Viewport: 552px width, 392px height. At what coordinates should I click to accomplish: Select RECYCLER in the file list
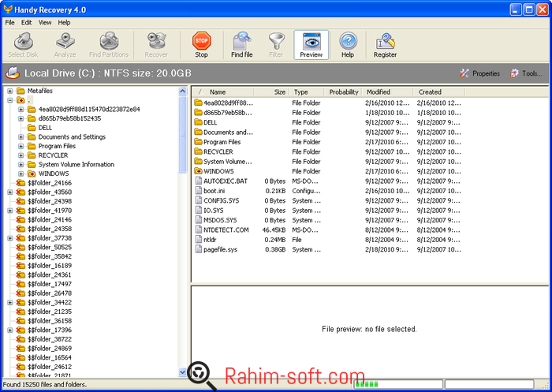coord(218,151)
